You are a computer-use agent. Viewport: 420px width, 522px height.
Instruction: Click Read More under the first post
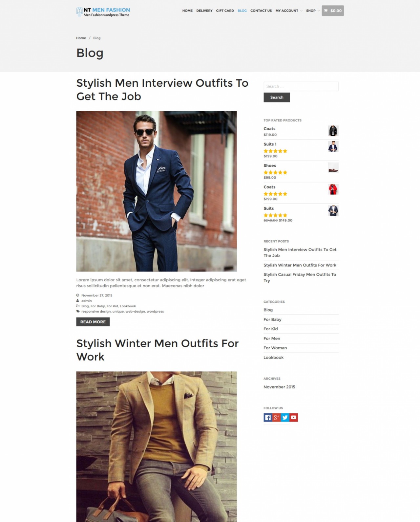click(93, 322)
